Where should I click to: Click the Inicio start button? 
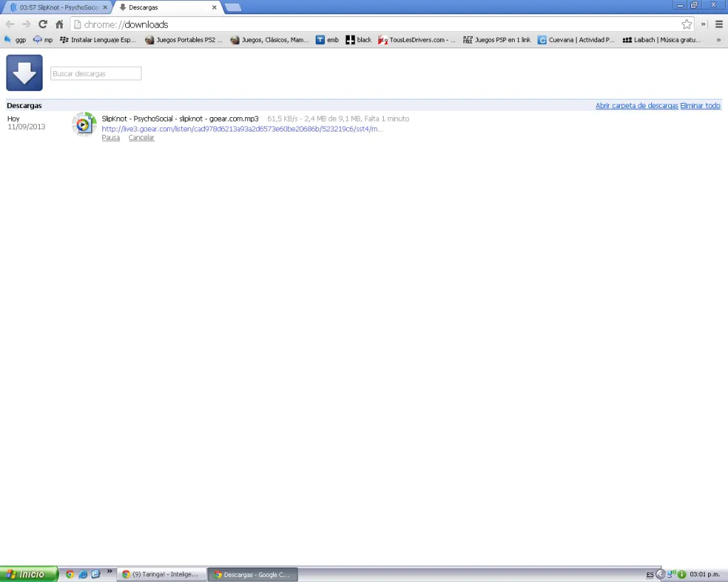[x=28, y=574]
